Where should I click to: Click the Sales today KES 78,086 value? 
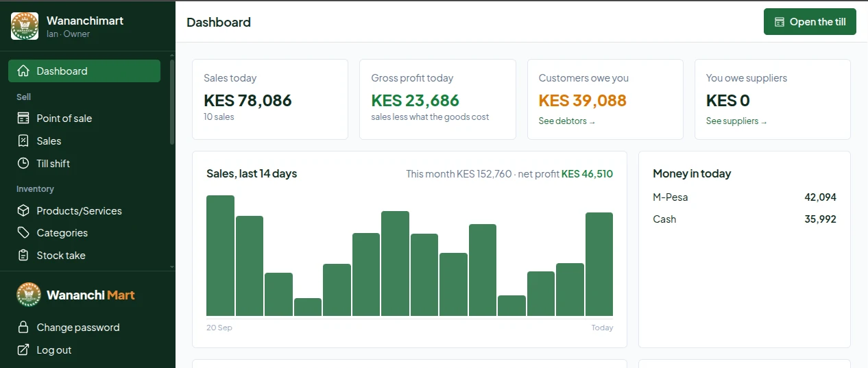(x=248, y=101)
